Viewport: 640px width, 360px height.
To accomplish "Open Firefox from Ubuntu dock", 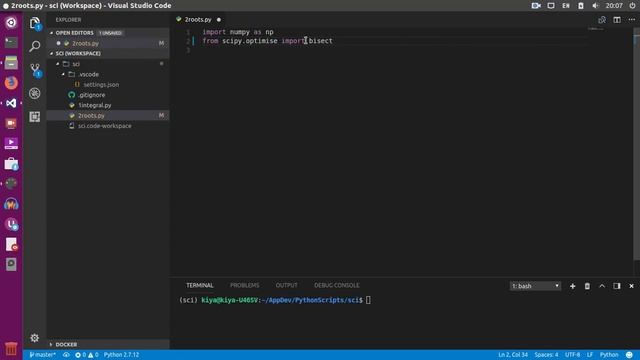I will (x=11, y=83).
